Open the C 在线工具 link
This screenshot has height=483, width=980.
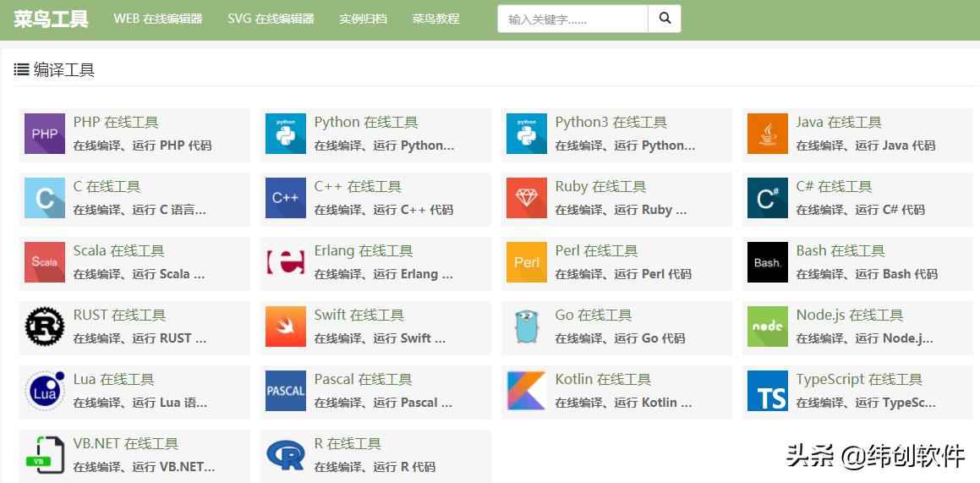pos(107,187)
